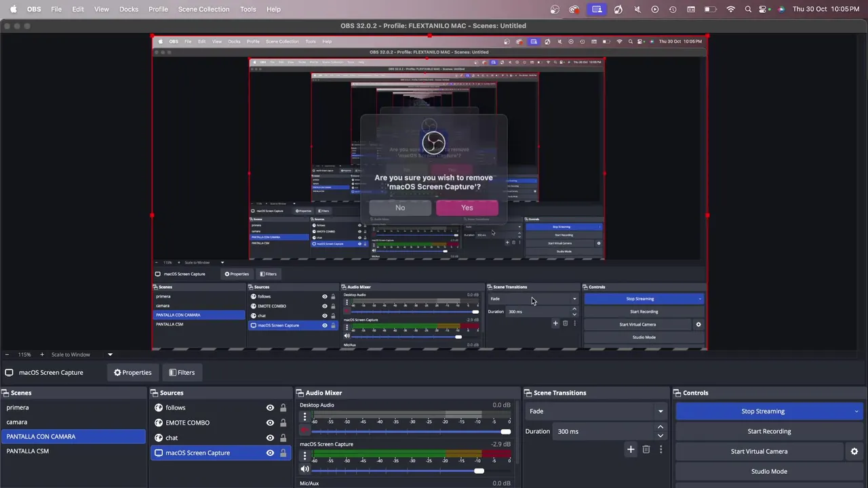Select the camara scene
868x488 pixels.
73,422
